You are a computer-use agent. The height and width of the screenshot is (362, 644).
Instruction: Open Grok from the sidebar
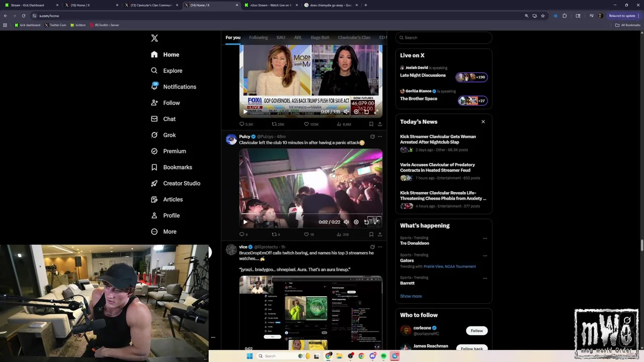pos(163,135)
